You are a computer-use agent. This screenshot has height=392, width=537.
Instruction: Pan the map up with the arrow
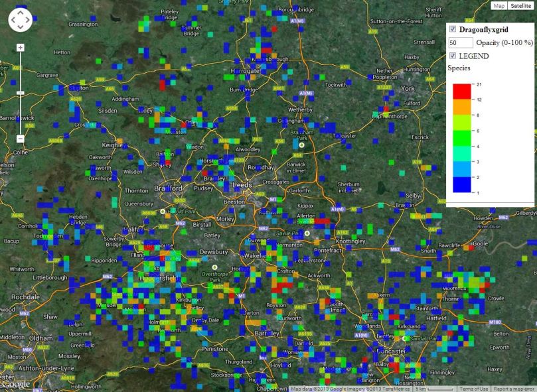tap(20, 12)
